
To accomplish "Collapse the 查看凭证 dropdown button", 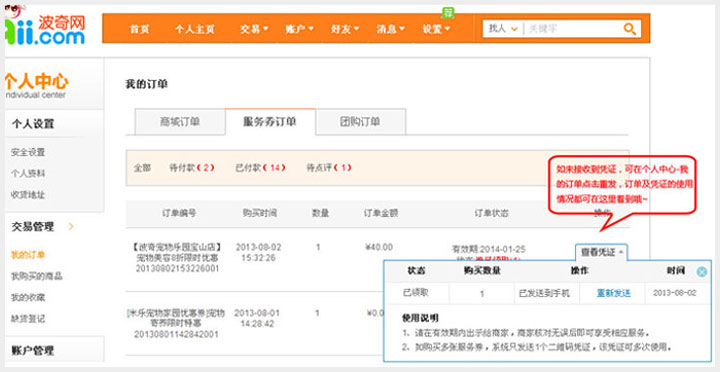I will (x=602, y=252).
